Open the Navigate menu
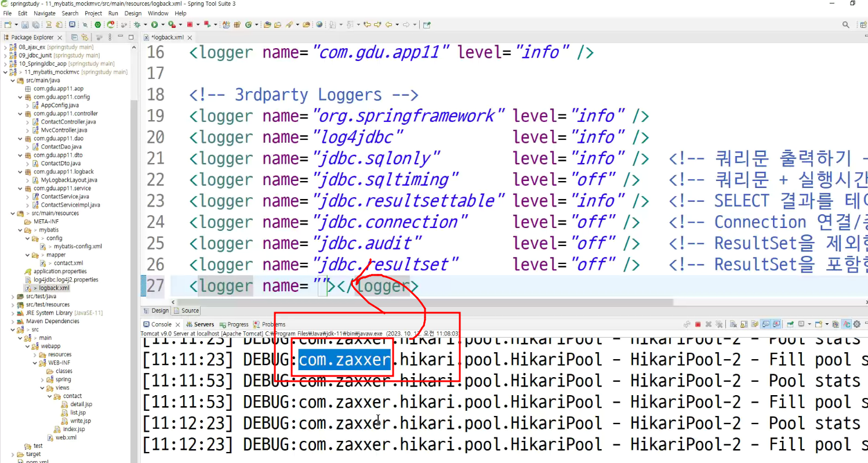This screenshot has width=868, height=463. (44, 13)
